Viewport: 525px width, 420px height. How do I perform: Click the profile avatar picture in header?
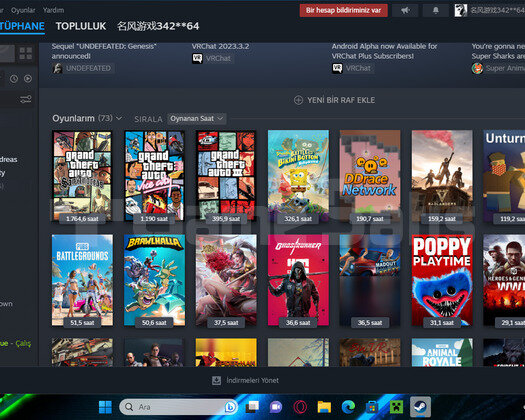pos(460,10)
